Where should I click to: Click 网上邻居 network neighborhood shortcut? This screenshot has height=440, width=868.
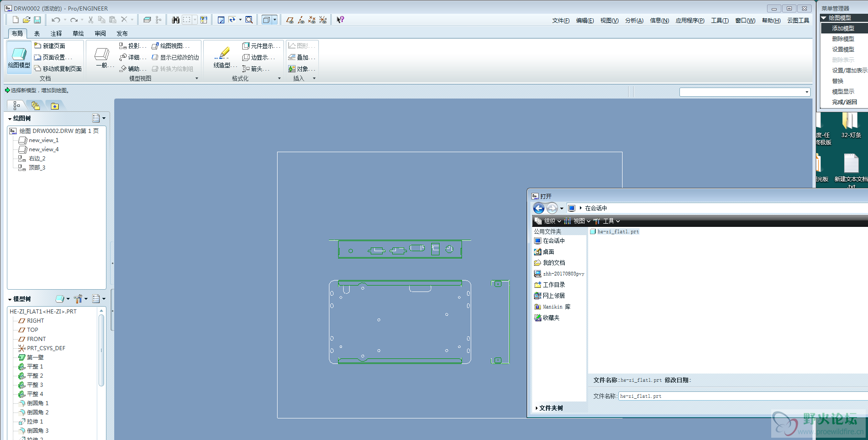click(550, 296)
